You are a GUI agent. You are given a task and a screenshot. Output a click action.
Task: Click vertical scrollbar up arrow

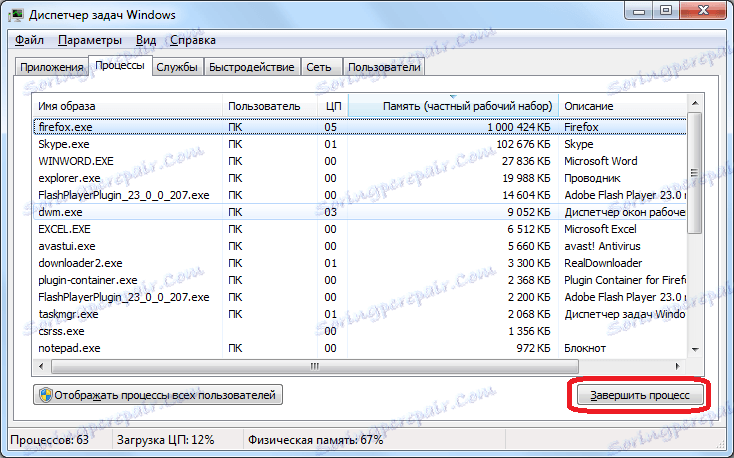pyautogui.click(x=695, y=103)
